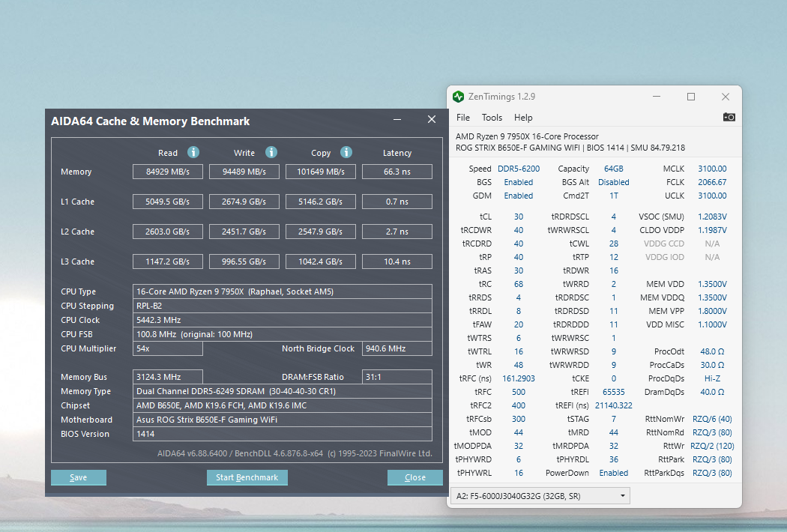The height and width of the screenshot is (532, 787).
Task: Minimize the AIDA64 benchmark window
Action: click(397, 119)
